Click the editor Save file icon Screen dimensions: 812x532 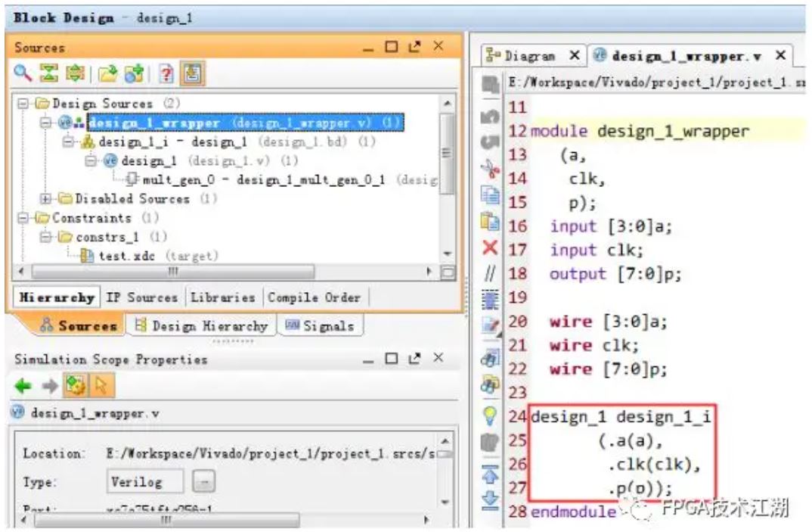pos(490,84)
